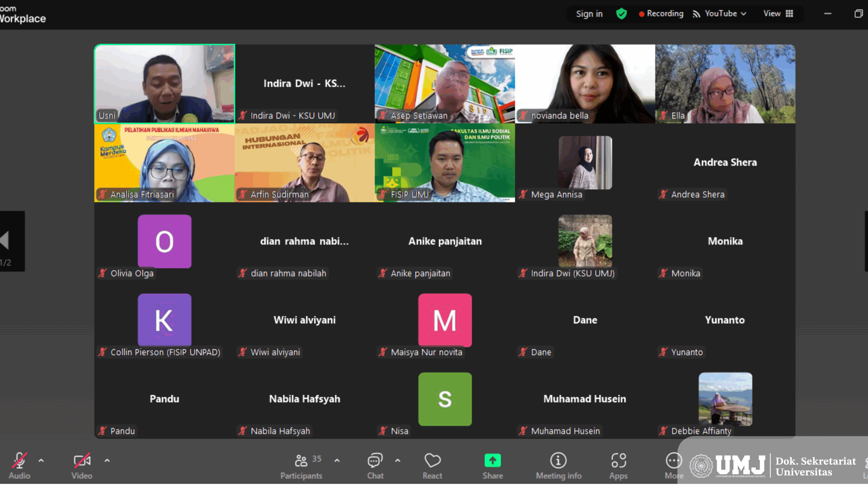Click the green encryption shield icon
This screenshot has width=868, height=488.
coord(621,14)
